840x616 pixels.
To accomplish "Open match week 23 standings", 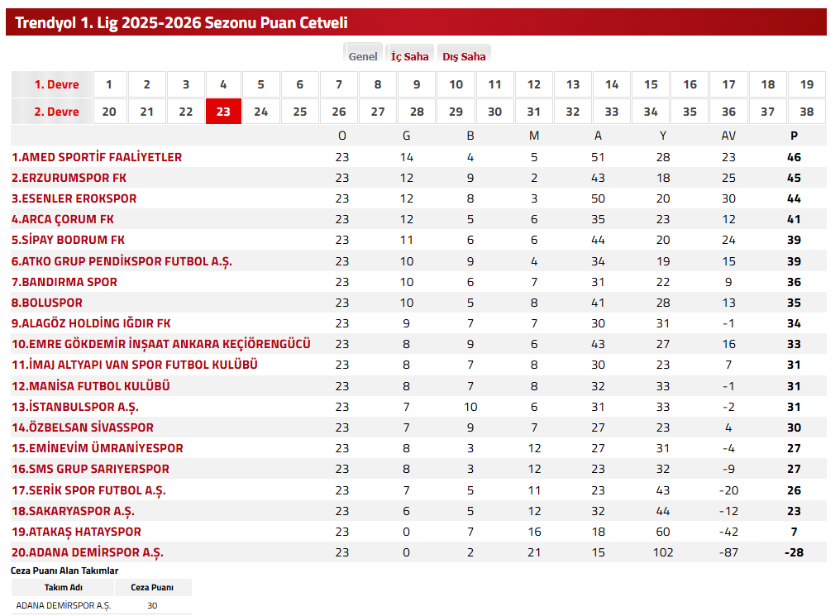I will 223,112.
